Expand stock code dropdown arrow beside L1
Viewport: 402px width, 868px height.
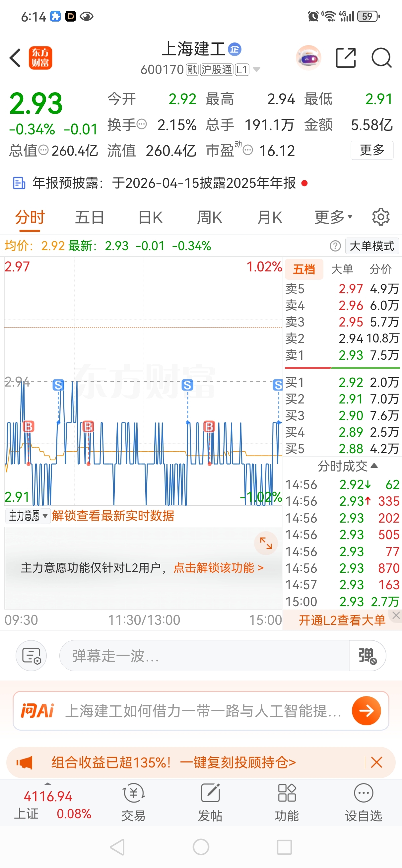pos(256,70)
